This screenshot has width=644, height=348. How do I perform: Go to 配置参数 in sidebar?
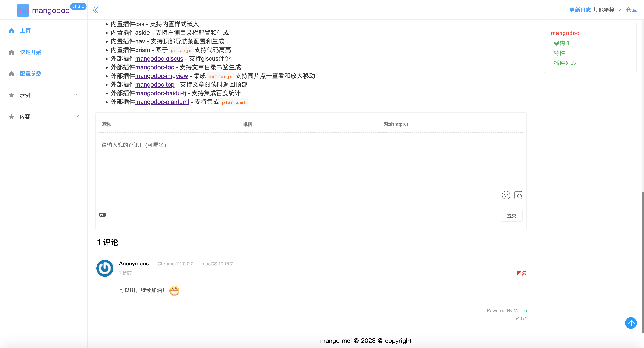31,74
